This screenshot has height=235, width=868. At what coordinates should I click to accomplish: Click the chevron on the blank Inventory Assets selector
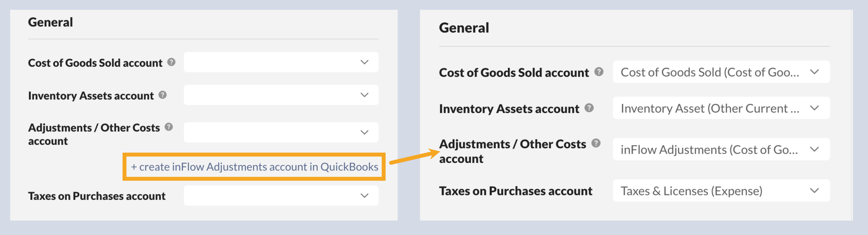(364, 95)
